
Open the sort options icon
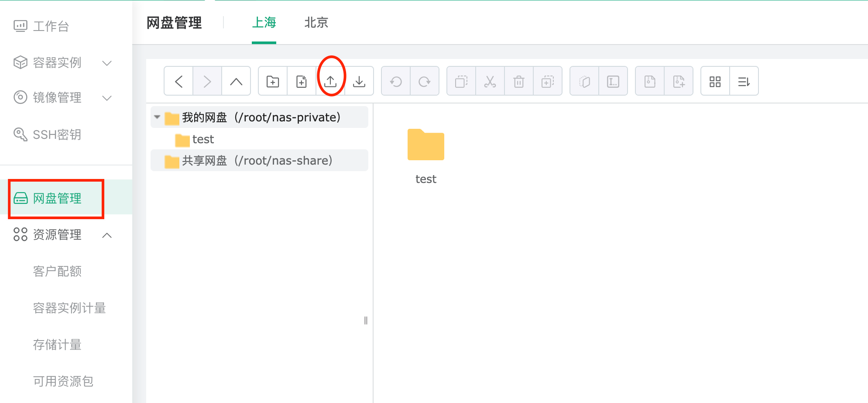tap(744, 81)
